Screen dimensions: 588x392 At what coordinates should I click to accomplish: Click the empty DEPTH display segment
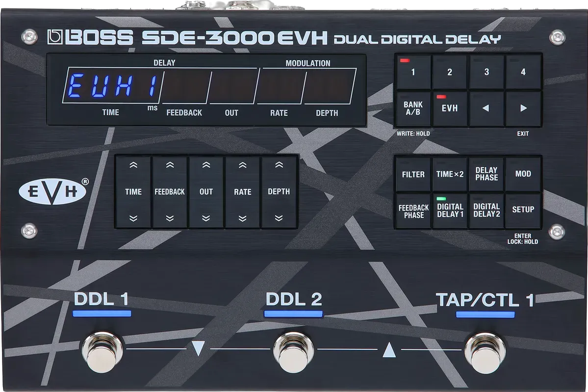point(329,86)
